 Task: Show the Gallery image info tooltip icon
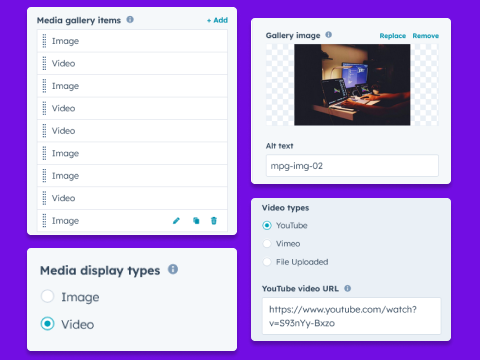[329, 35]
